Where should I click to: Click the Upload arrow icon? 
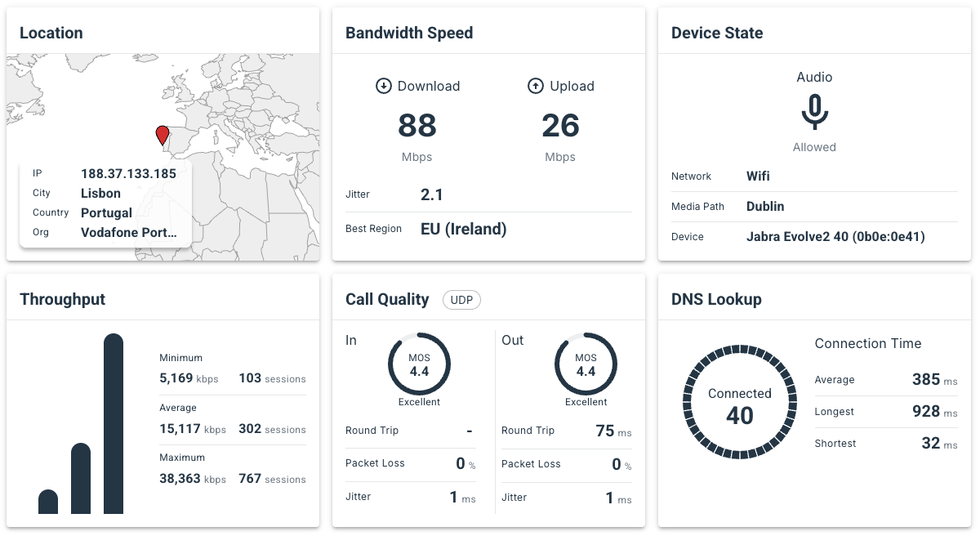[536, 86]
